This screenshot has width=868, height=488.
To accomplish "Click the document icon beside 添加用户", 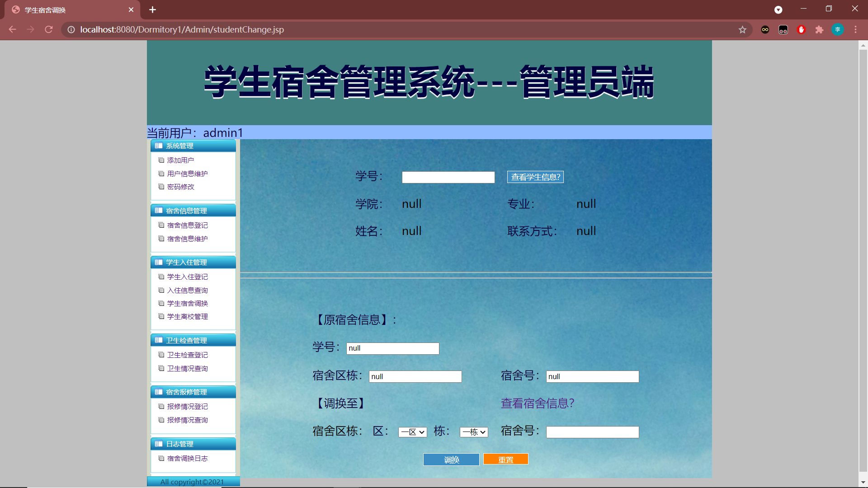I will (x=161, y=160).
